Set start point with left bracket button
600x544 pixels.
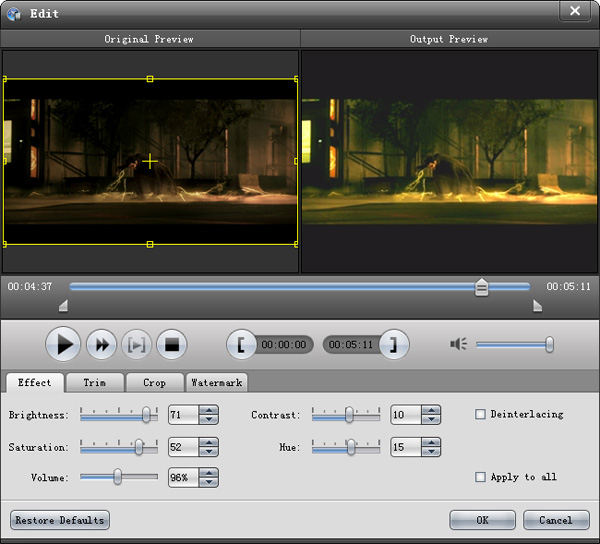coord(241,345)
